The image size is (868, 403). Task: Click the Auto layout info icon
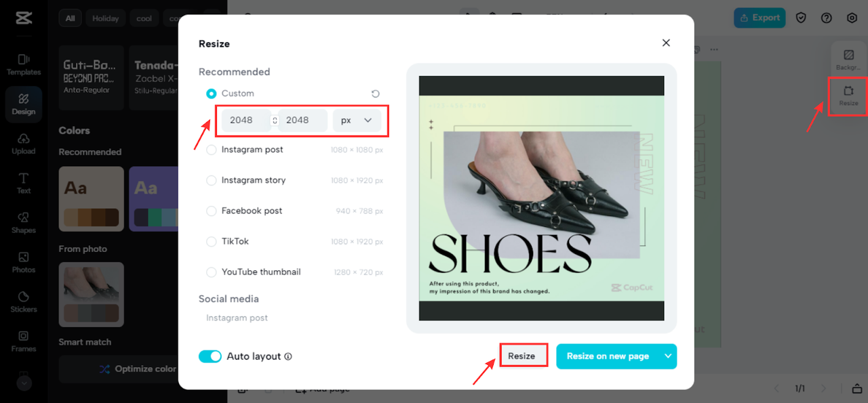[288, 356]
